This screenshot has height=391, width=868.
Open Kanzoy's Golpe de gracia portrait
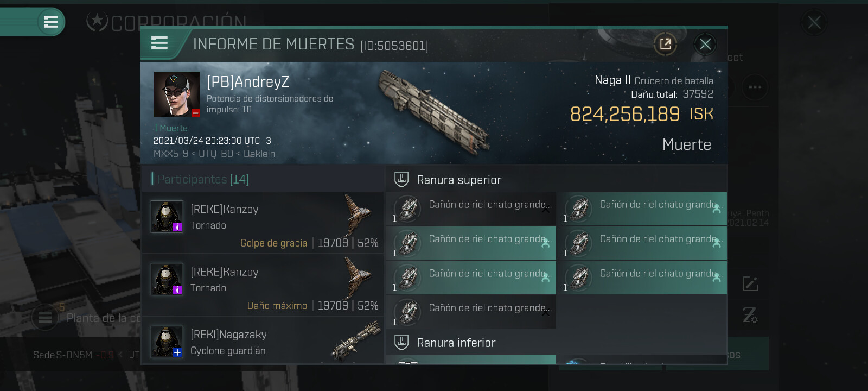click(167, 217)
